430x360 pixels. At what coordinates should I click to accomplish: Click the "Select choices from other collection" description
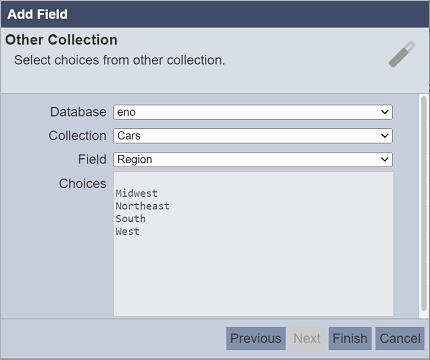pyautogui.click(x=120, y=60)
